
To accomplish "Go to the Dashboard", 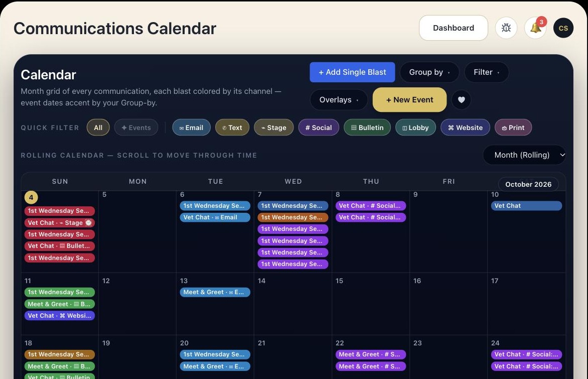I will (454, 28).
